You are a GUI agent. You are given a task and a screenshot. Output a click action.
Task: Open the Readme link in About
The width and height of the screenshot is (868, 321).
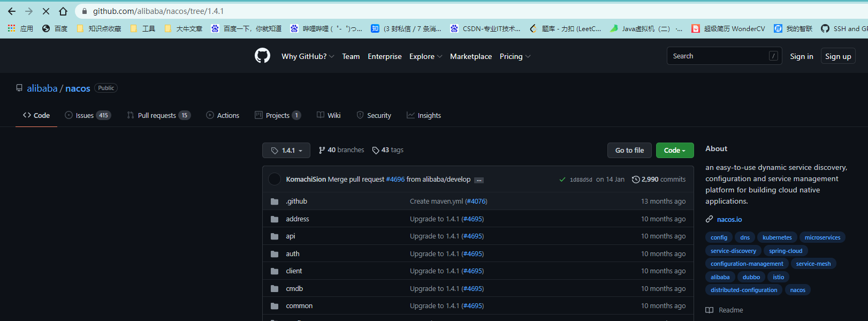(x=725, y=310)
